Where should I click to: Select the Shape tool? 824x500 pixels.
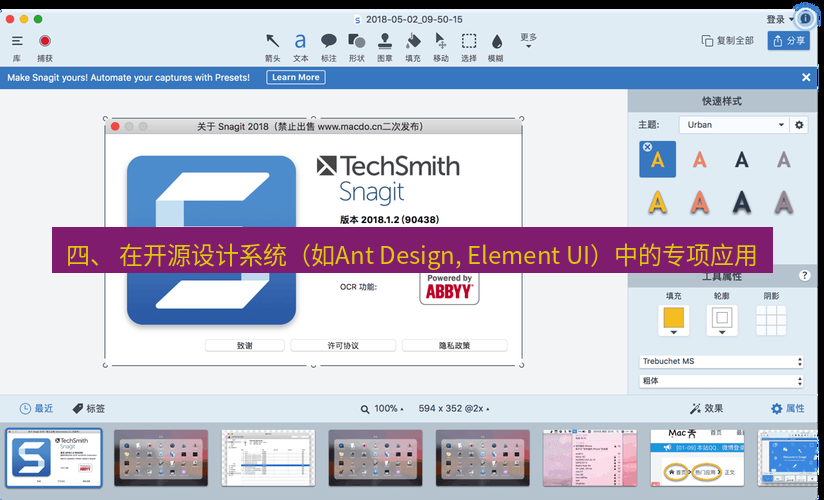click(x=357, y=41)
